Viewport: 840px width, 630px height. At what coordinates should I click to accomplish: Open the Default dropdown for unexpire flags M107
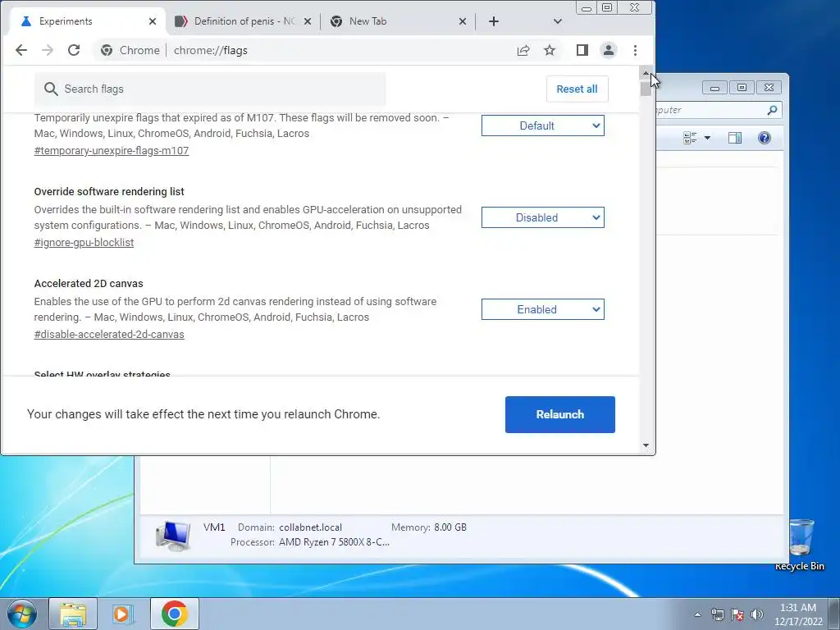(x=543, y=126)
